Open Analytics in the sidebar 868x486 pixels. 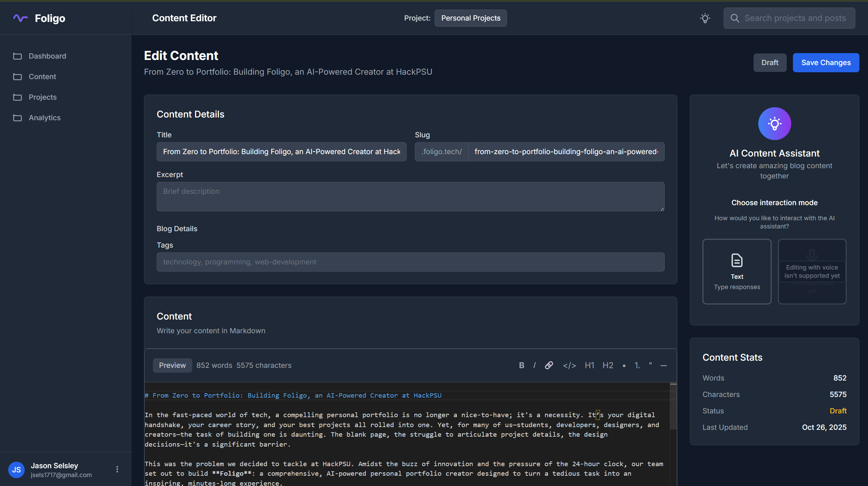coord(45,118)
